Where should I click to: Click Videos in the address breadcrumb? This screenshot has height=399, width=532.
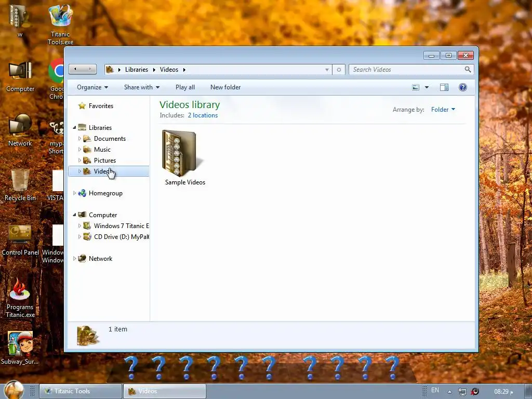(169, 70)
